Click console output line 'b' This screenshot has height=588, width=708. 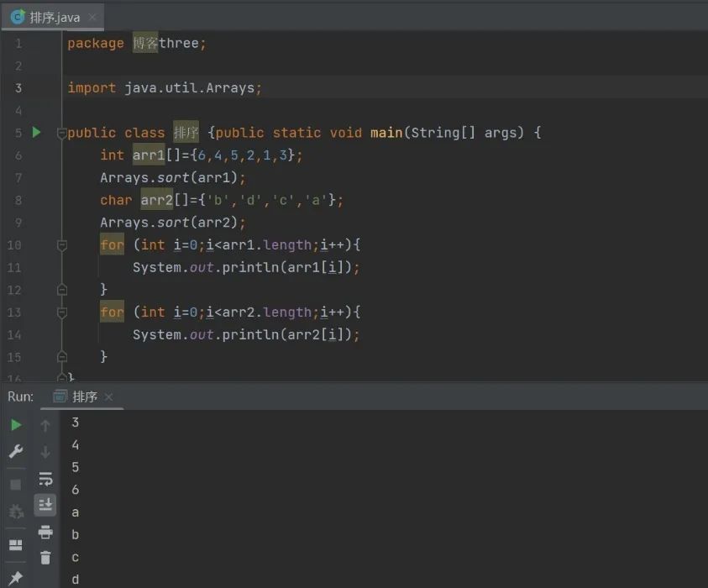click(x=76, y=535)
